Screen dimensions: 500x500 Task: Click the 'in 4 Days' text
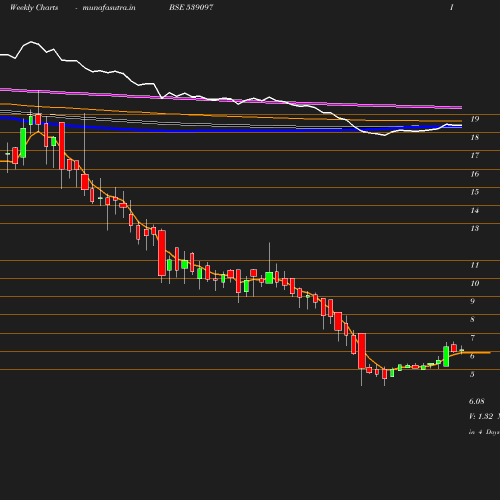click(484, 432)
